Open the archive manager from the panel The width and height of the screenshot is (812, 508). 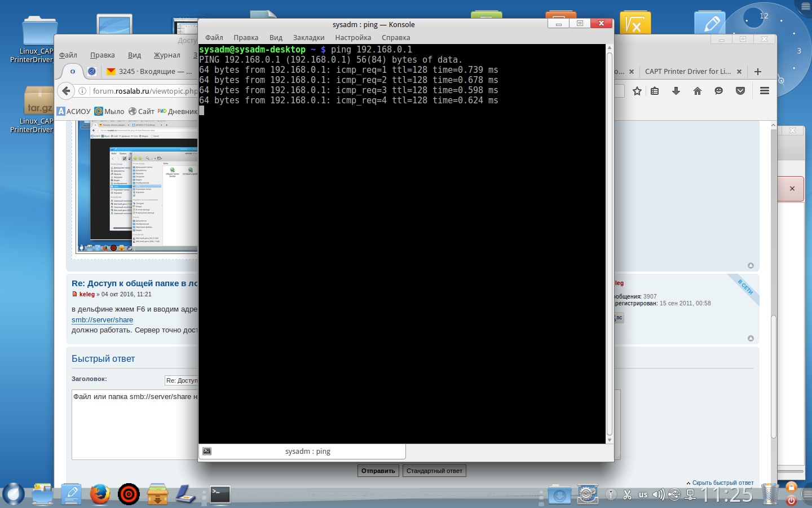[x=157, y=494]
